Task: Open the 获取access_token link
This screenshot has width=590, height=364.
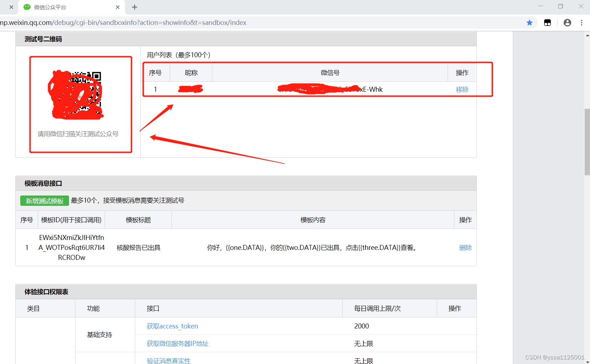Action: tap(172, 326)
